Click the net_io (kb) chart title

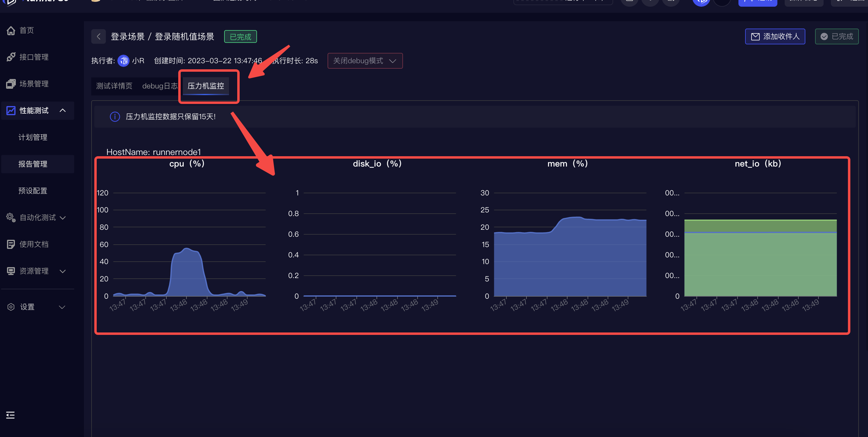(758, 164)
